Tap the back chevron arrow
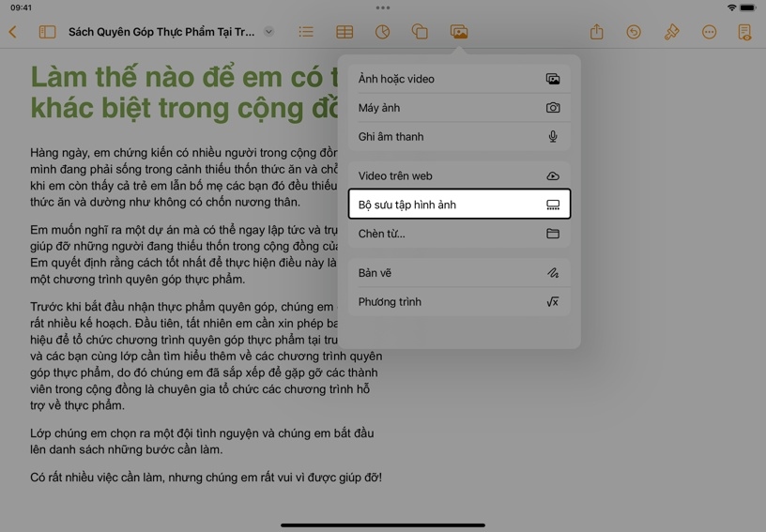Screen dimensions: 766x532 [x=13, y=32]
